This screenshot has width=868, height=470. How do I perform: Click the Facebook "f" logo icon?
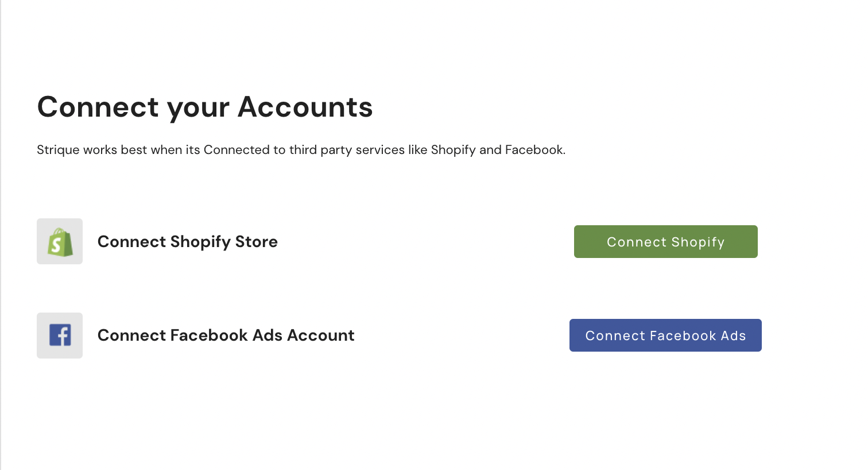pyautogui.click(x=60, y=336)
